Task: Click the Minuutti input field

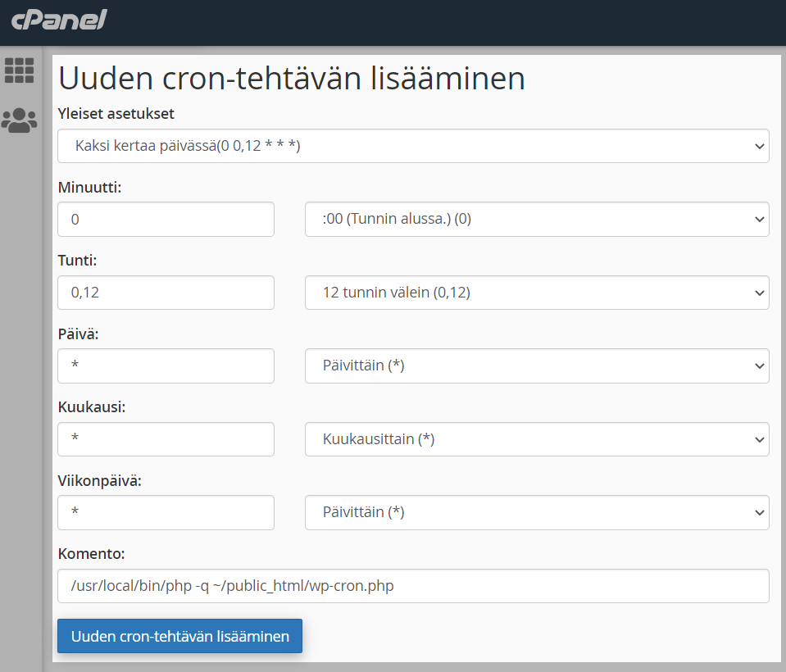Action: pyautogui.click(x=166, y=219)
